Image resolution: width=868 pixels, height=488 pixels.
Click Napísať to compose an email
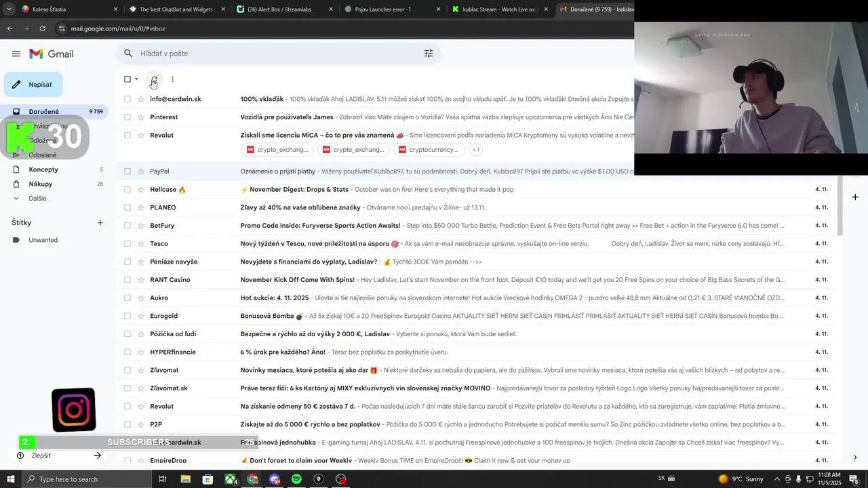point(33,85)
